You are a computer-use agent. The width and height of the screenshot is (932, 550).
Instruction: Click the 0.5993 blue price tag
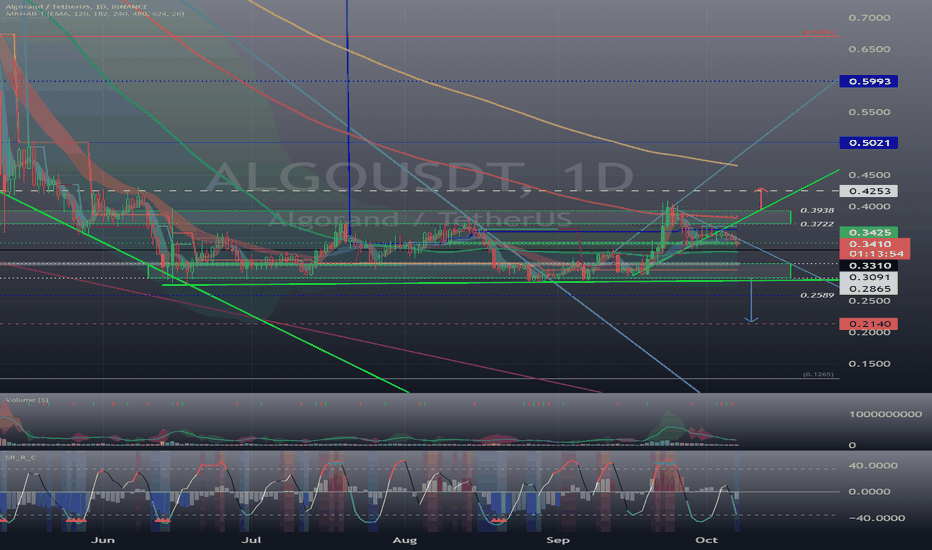click(868, 81)
